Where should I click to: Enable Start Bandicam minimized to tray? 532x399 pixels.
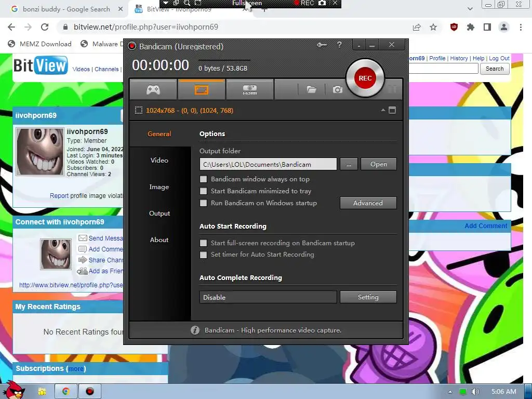pyautogui.click(x=203, y=191)
